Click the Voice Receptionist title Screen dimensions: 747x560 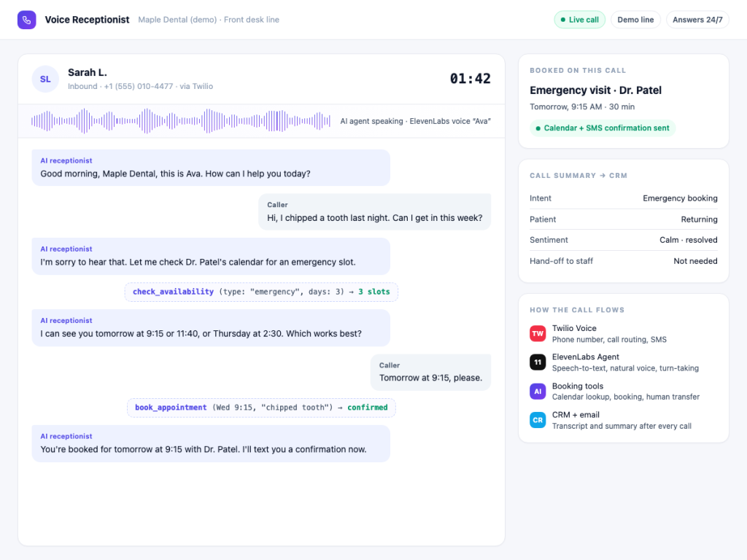pyautogui.click(x=88, y=20)
